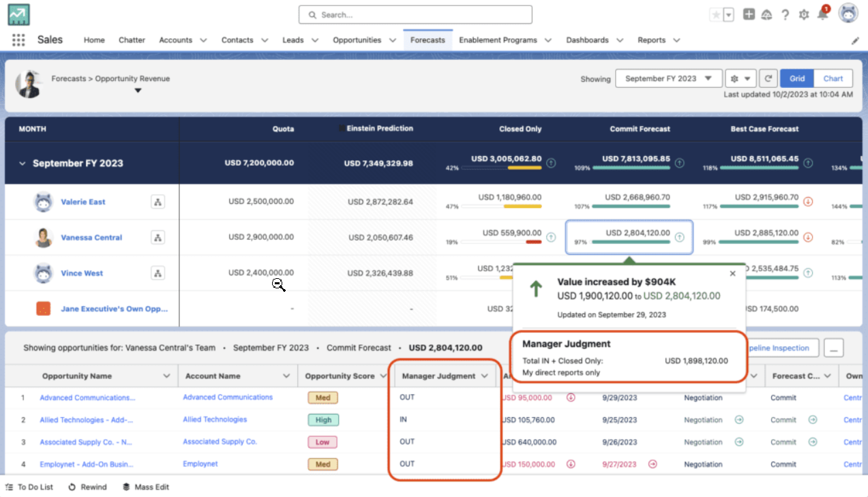Click the favorites star icon
The height and width of the screenshot is (497, 868).
pos(716,14)
